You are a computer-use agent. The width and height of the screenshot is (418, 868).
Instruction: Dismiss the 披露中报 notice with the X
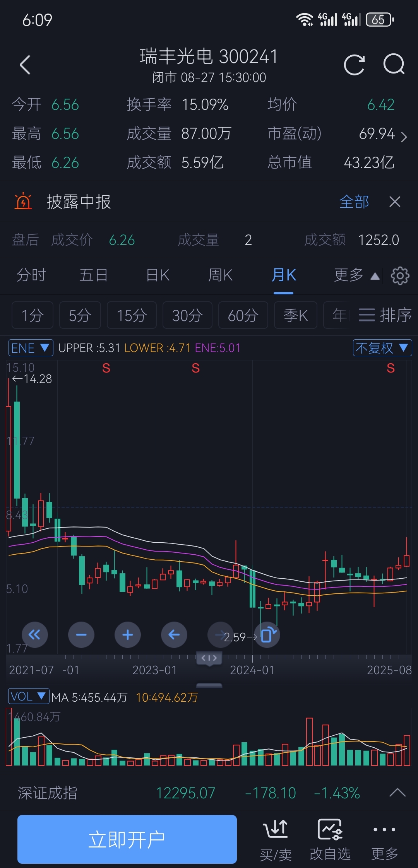click(x=395, y=202)
